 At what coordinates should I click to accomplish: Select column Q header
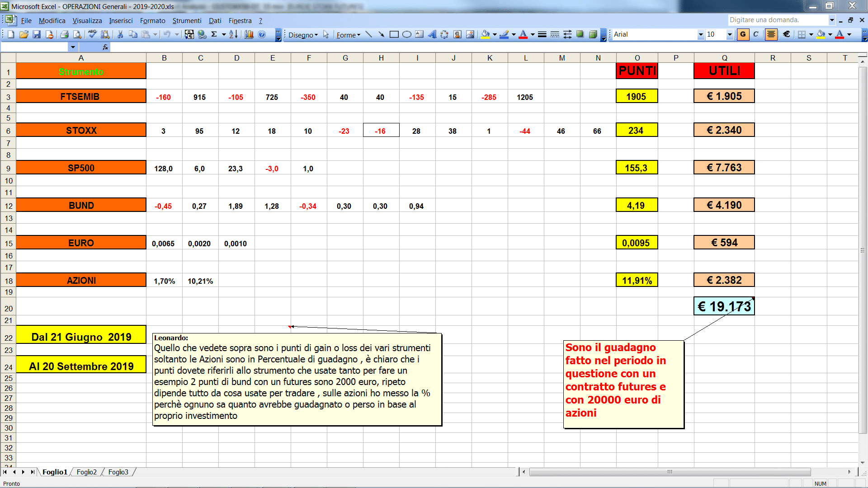click(x=724, y=58)
